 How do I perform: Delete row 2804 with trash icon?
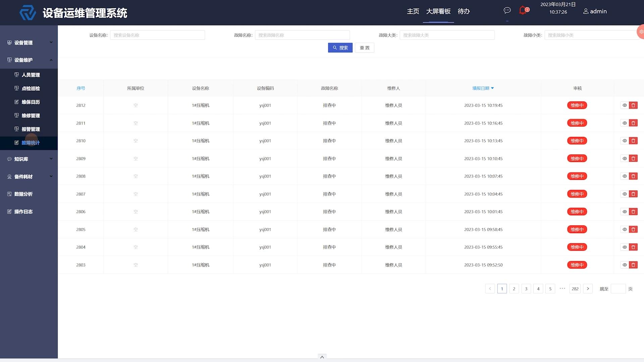(633, 247)
